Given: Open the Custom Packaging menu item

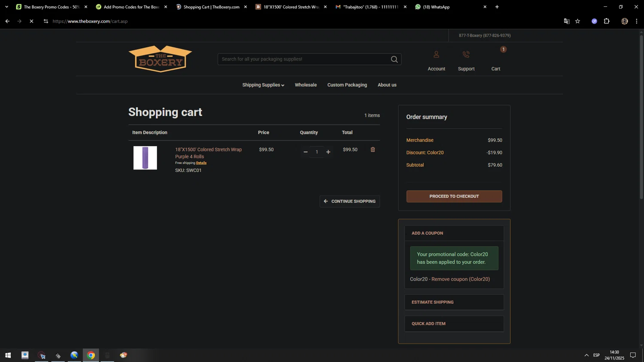Looking at the screenshot, I should [x=347, y=85].
